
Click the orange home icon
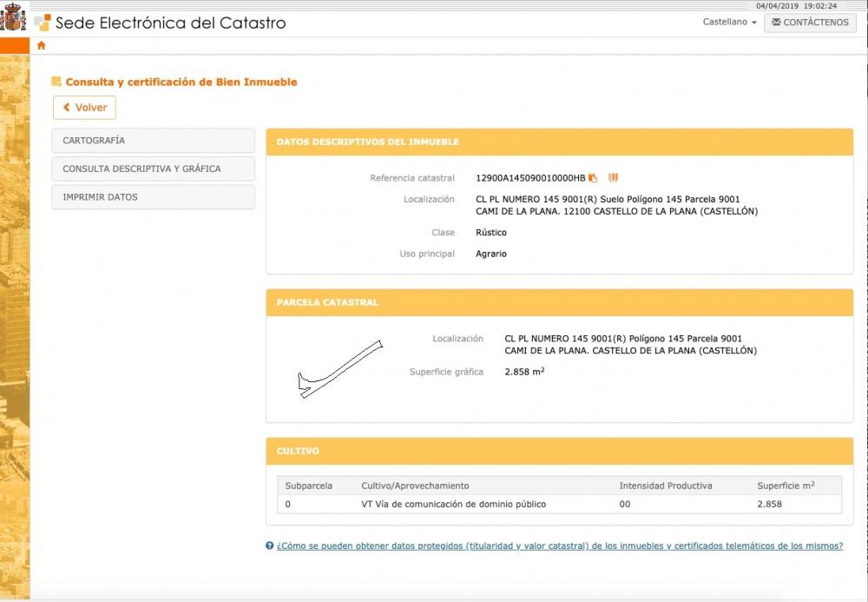(41, 45)
